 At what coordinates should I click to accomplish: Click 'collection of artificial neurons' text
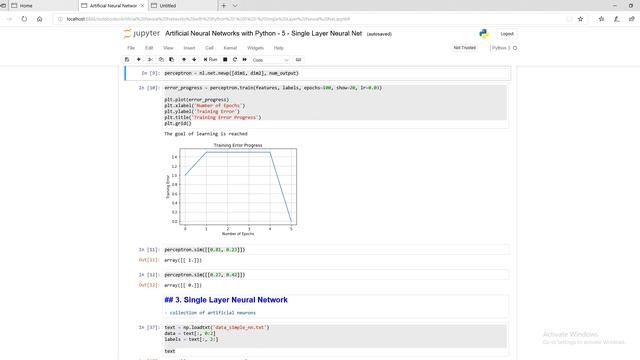pyautogui.click(x=213, y=313)
